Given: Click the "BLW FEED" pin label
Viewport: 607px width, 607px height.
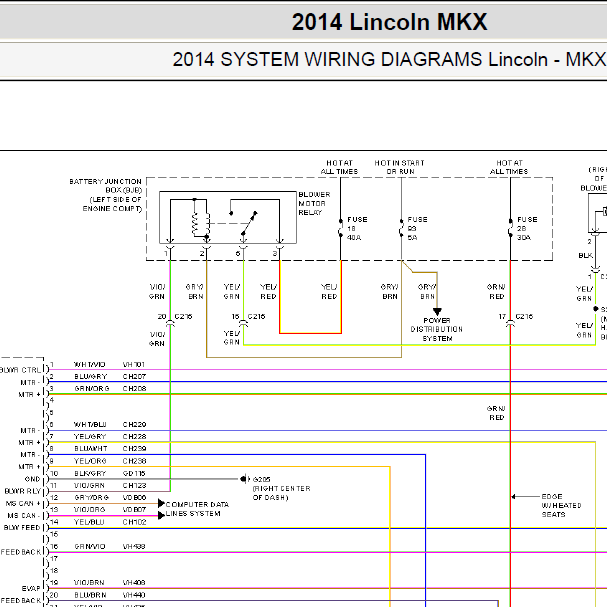Looking at the screenshot, I should click(x=22, y=528).
